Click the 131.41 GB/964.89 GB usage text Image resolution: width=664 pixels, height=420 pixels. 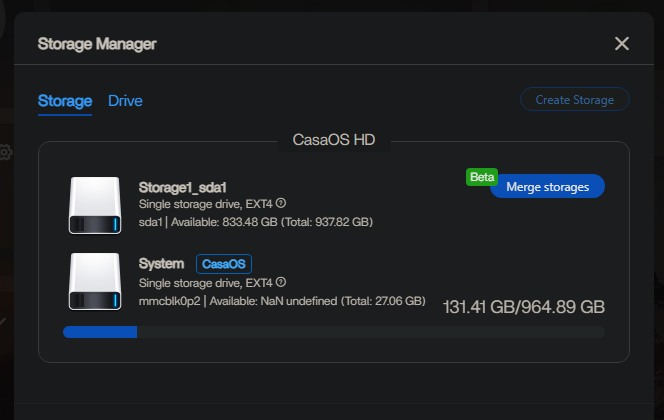coord(524,307)
